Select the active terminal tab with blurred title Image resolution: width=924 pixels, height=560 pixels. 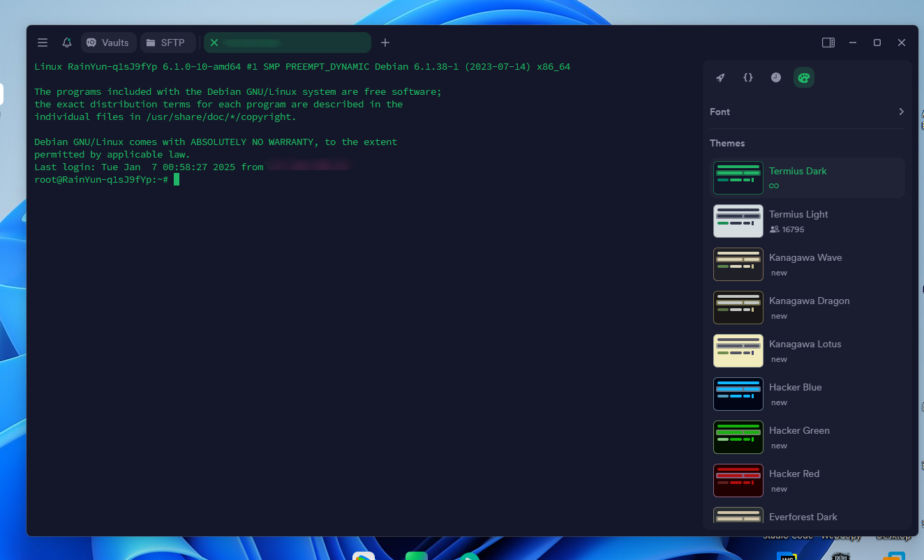pos(288,43)
